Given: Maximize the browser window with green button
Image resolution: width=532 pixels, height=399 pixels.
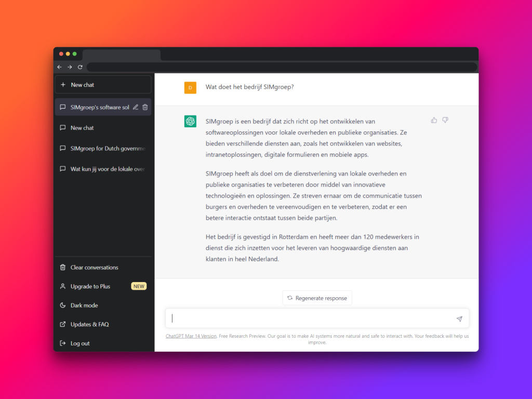Looking at the screenshot, I should coord(75,54).
